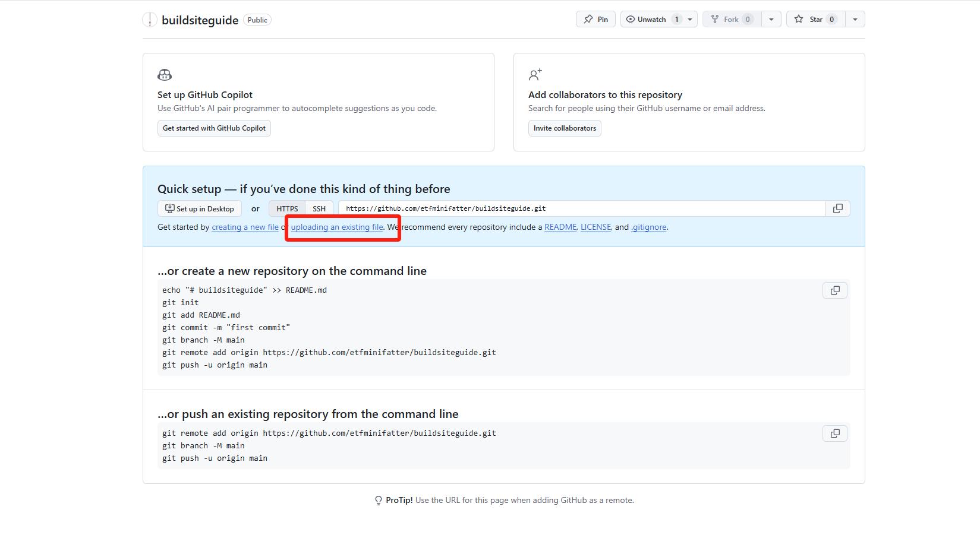Click the Invite collaborators button
The height and width of the screenshot is (535, 980).
[x=565, y=128]
